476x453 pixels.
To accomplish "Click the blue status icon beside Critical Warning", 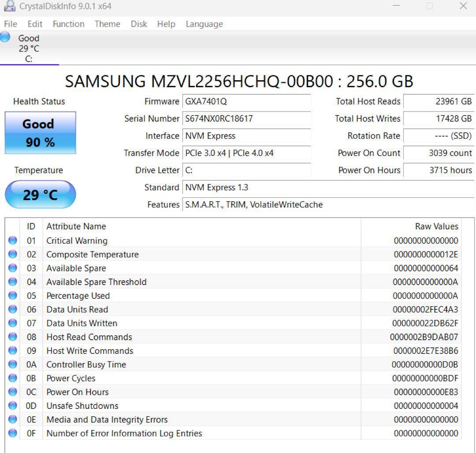I will 13,240.
